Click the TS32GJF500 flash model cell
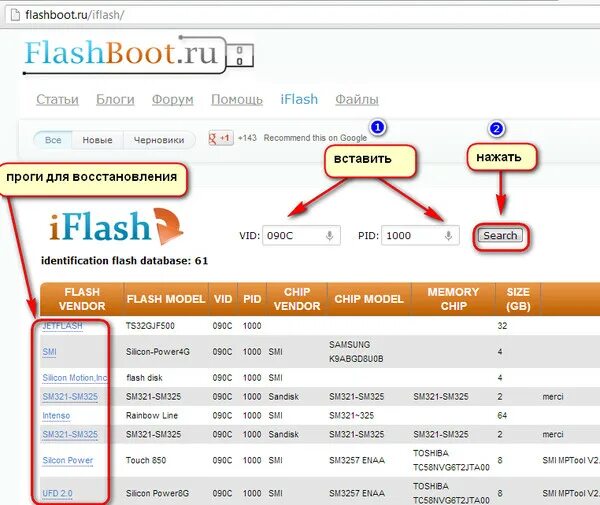The width and height of the screenshot is (600, 505). tap(150, 326)
